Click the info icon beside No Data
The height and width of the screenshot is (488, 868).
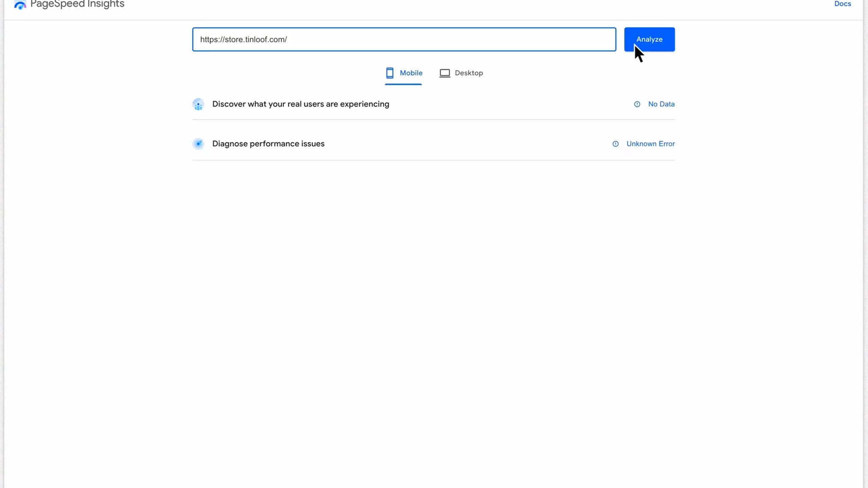637,104
